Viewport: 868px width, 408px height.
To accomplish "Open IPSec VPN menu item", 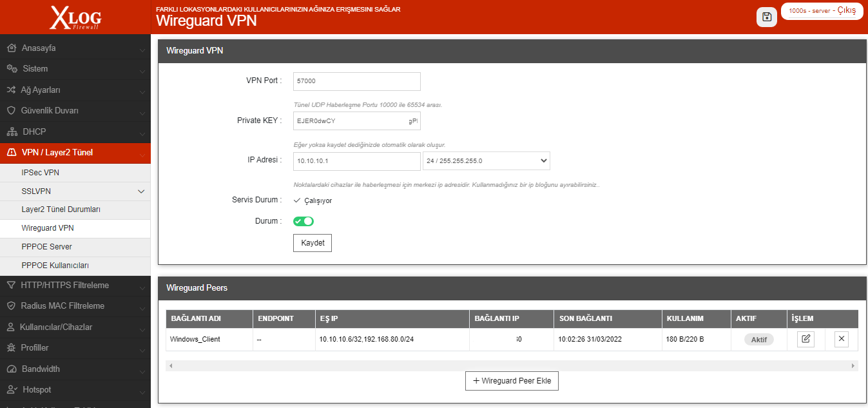I will [75, 173].
